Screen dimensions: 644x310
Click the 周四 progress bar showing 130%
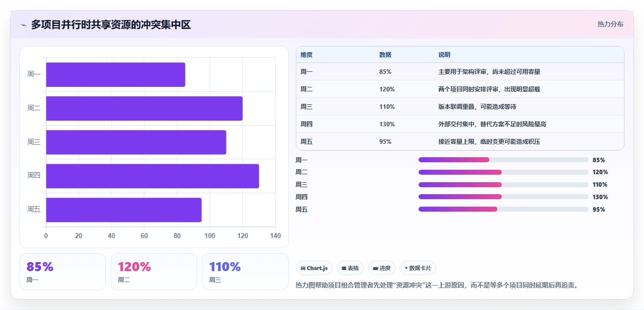[x=503, y=197]
